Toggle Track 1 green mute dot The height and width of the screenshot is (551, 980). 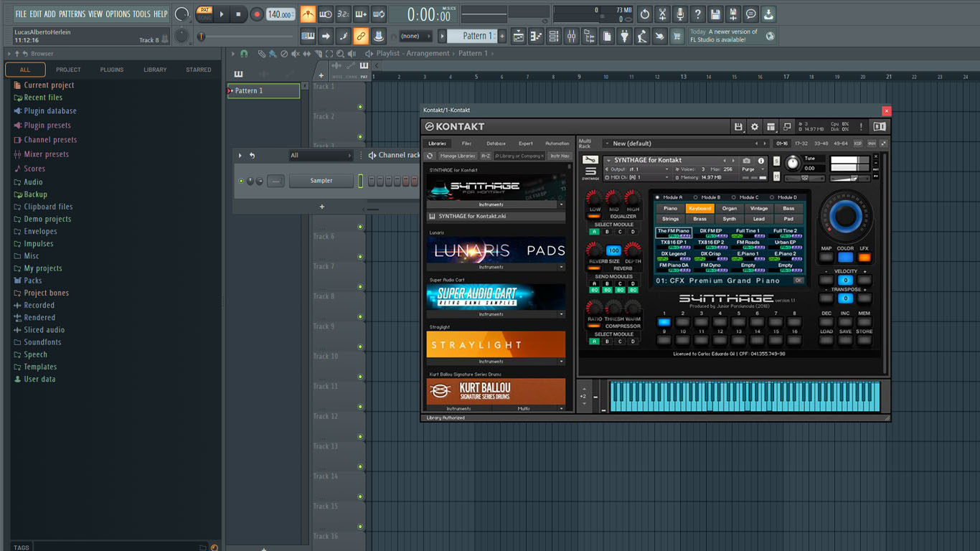pyautogui.click(x=360, y=107)
